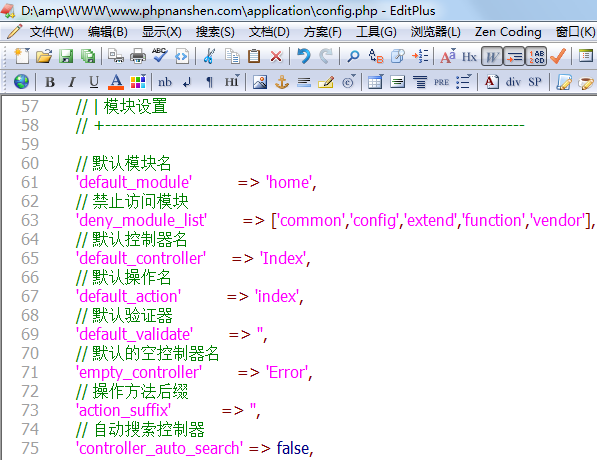Open color palette grid dropdown
This screenshot has height=460, width=597.
[x=138, y=81]
